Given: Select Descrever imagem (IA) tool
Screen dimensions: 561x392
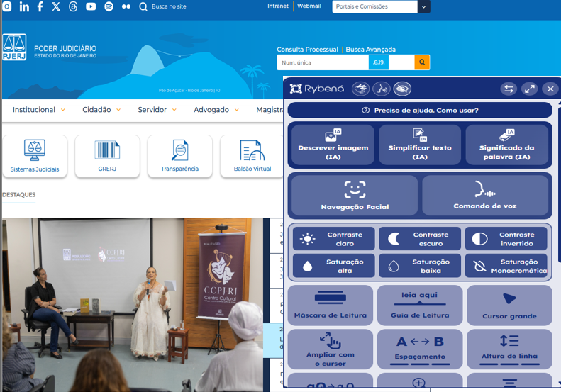Looking at the screenshot, I should 333,145.
